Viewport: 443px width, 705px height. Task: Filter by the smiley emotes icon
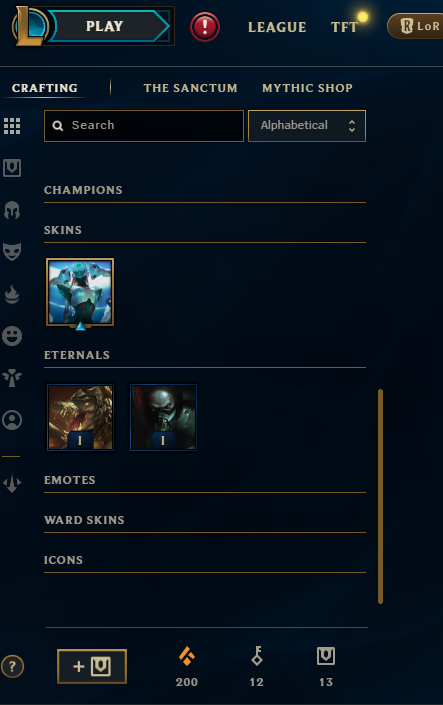coord(12,336)
